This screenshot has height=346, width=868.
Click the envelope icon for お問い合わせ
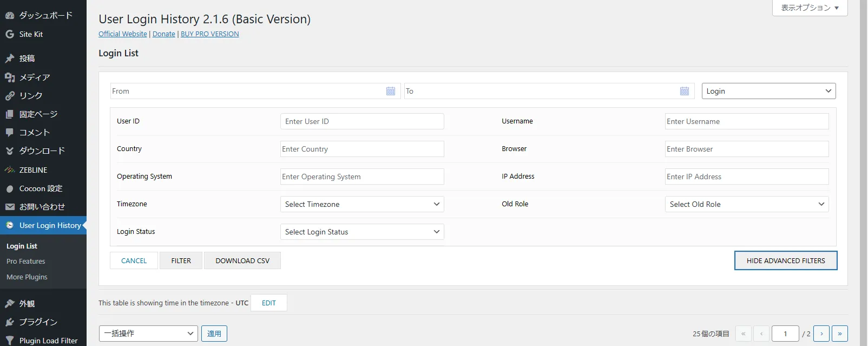[x=10, y=207]
